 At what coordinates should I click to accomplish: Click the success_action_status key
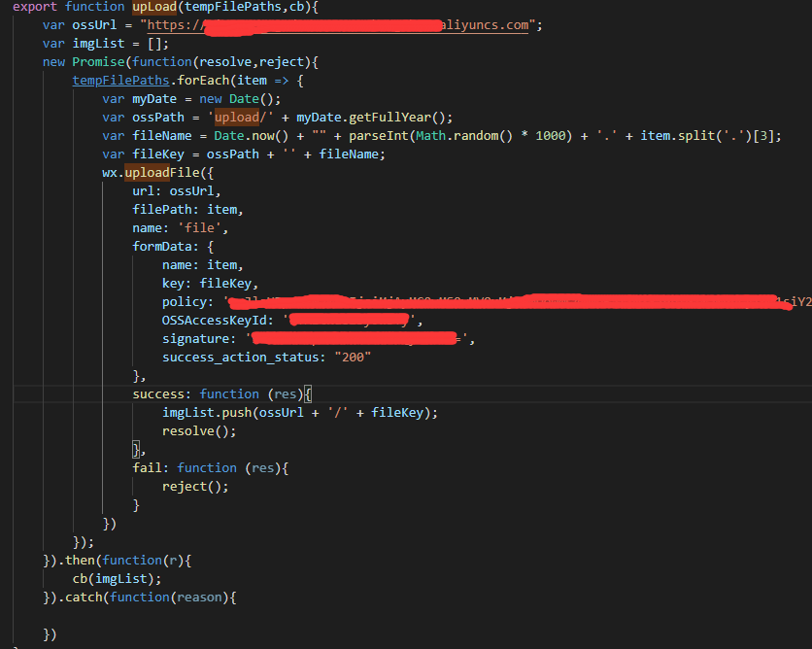(x=240, y=358)
